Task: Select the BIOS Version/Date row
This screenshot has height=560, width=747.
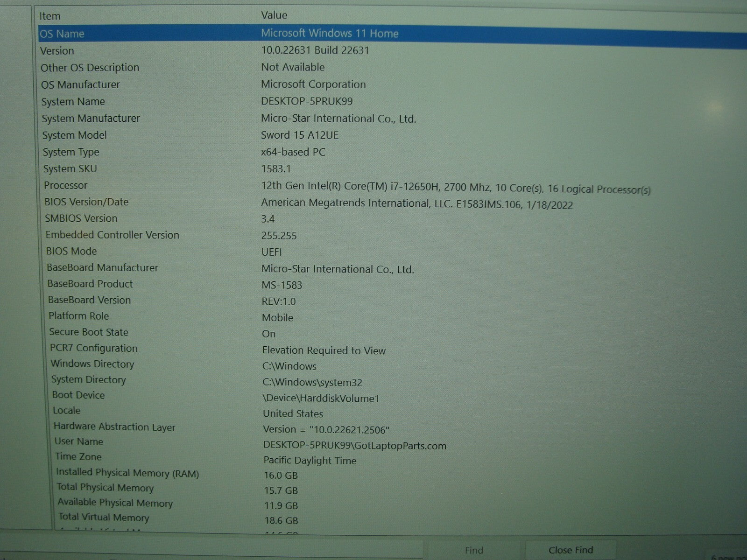Action: 86,202
